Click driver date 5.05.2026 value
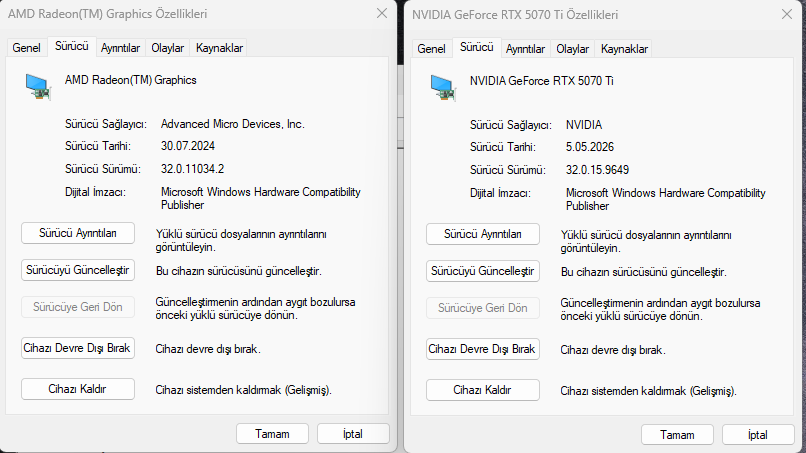Image resolution: width=806 pixels, height=453 pixels. 590,147
